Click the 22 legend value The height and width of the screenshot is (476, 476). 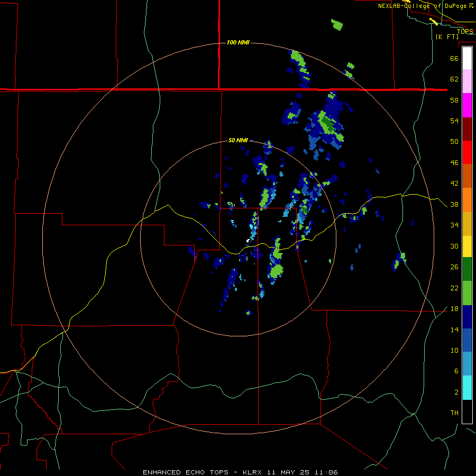click(x=454, y=288)
